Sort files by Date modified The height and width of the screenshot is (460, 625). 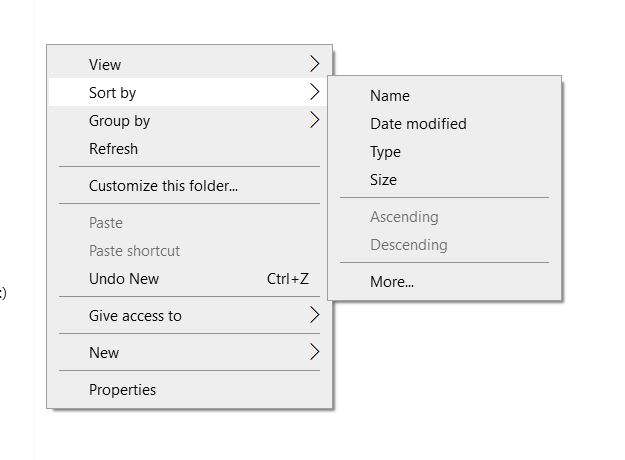click(418, 124)
